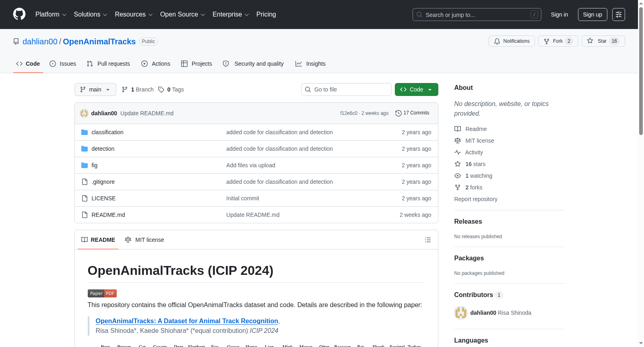Switch to the Issues tab
This screenshot has height=347, width=644.
[63, 64]
